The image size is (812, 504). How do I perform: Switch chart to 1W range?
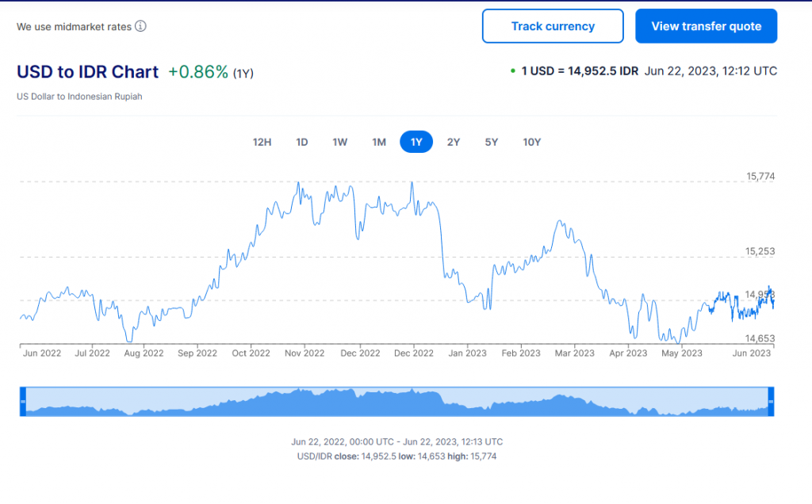[340, 142]
